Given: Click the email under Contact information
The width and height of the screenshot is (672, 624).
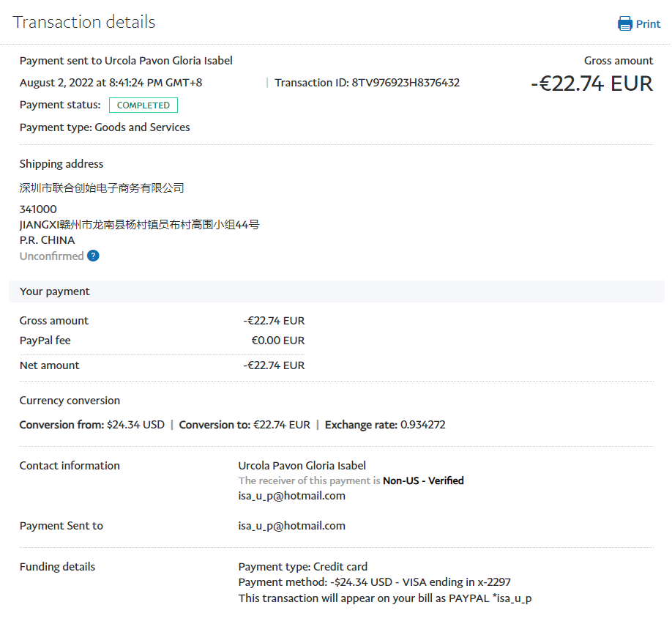Looking at the screenshot, I should [291, 496].
